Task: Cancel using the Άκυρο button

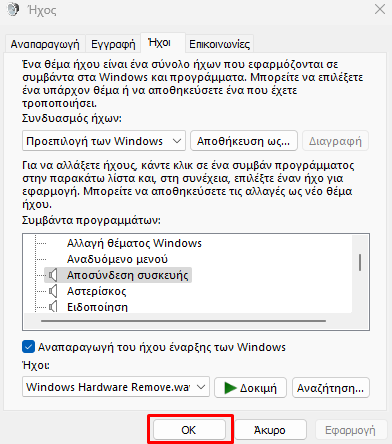Action: point(270,430)
